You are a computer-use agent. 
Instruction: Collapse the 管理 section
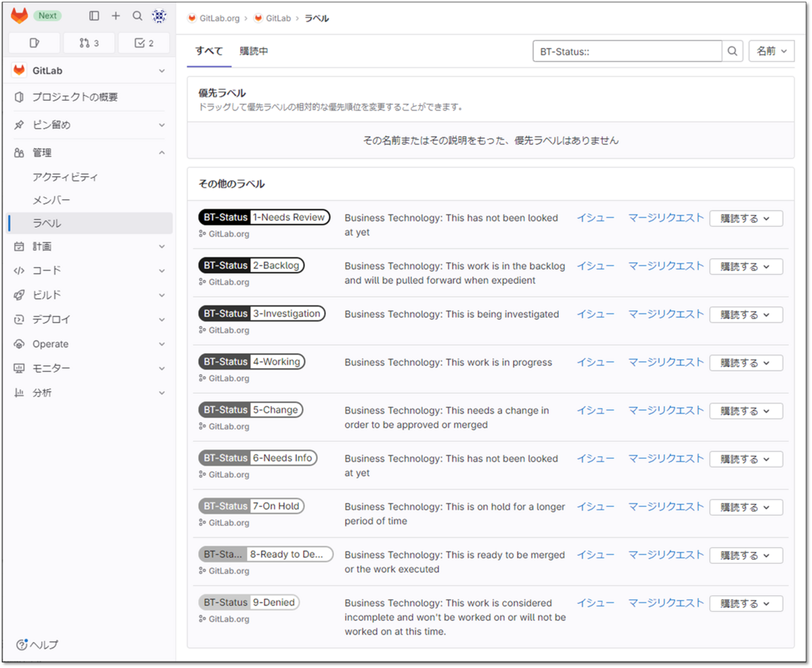[x=90, y=153]
